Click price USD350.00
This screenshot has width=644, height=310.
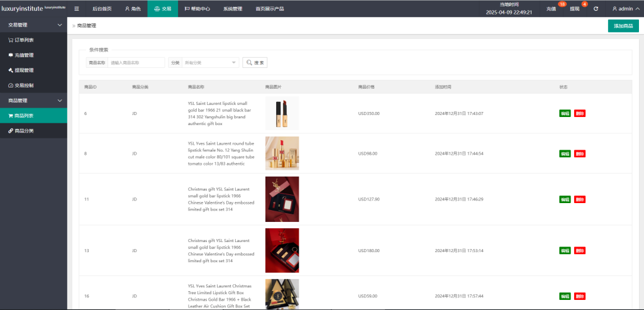(369, 113)
